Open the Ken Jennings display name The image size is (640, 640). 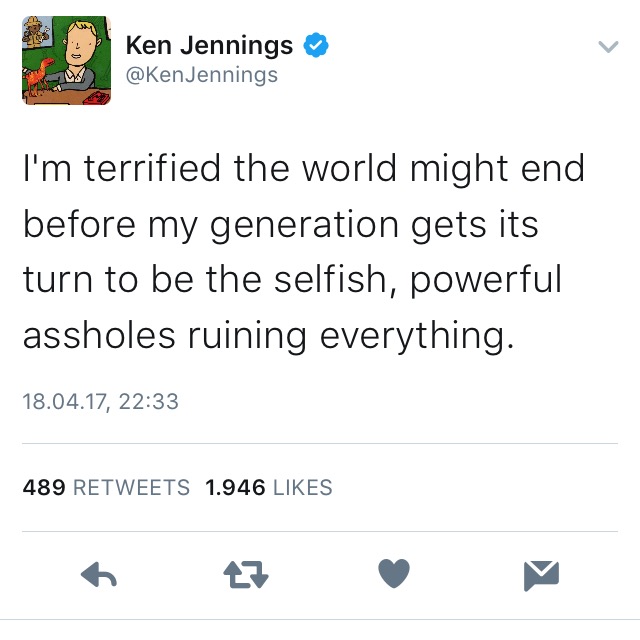tap(209, 46)
